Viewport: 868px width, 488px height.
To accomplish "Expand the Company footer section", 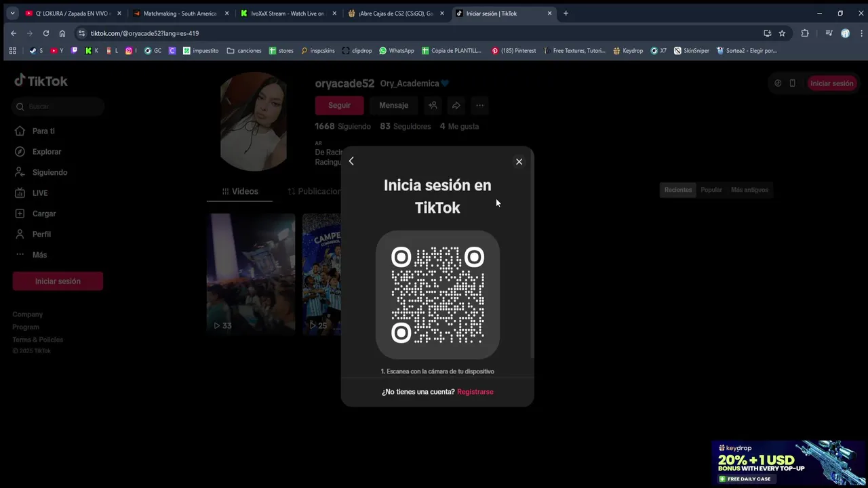I will pos(27,314).
